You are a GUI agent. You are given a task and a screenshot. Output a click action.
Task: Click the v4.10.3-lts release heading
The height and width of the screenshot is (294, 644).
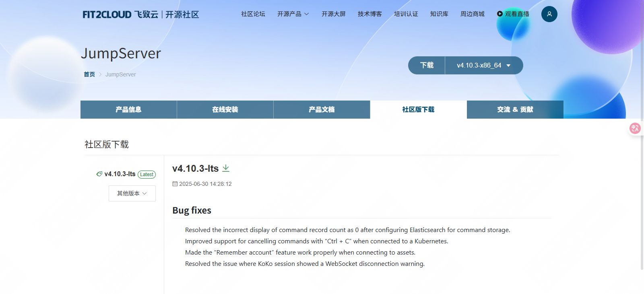click(195, 169)
